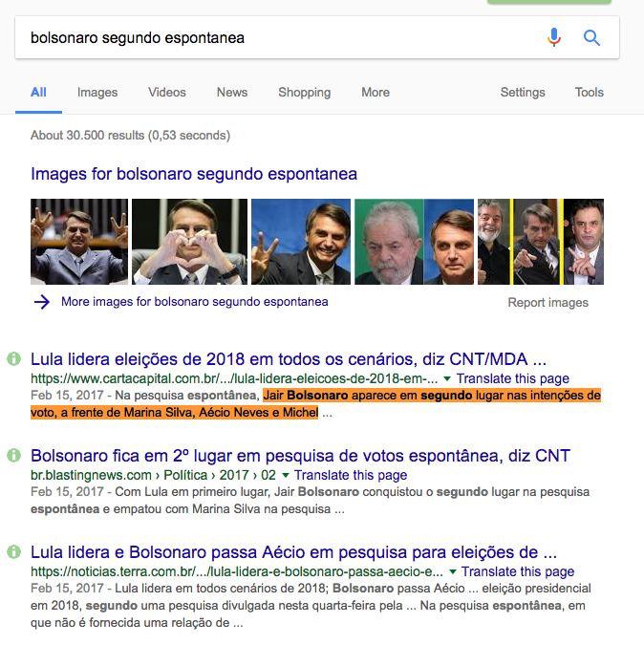
Task: Click the info icon beside the Blasting News result
Action: [x=13, y=455]
